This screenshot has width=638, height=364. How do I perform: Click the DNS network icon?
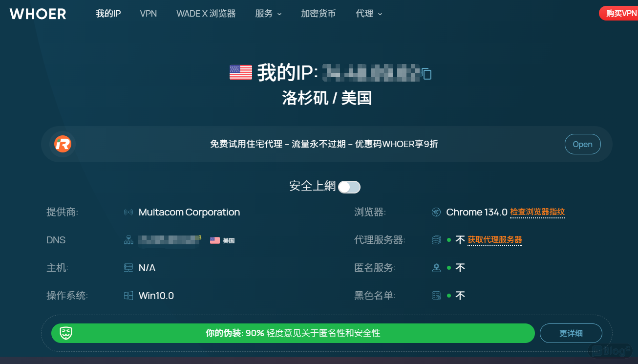pos(128,240)
